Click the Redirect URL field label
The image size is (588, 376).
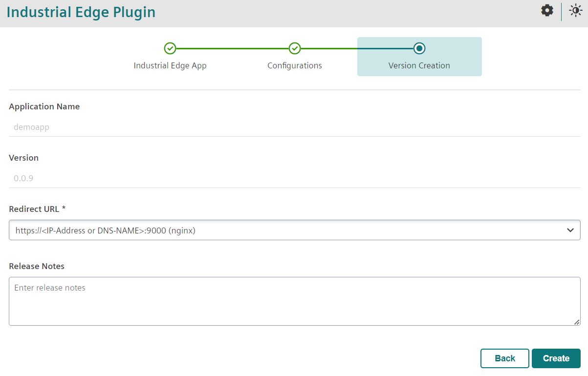pos(37,209)
